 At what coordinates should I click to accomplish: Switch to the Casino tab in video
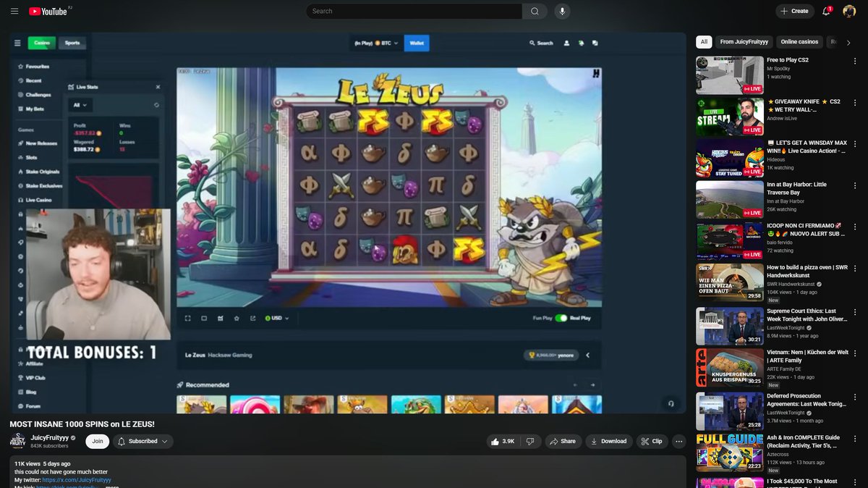click(x=42, y=43)
